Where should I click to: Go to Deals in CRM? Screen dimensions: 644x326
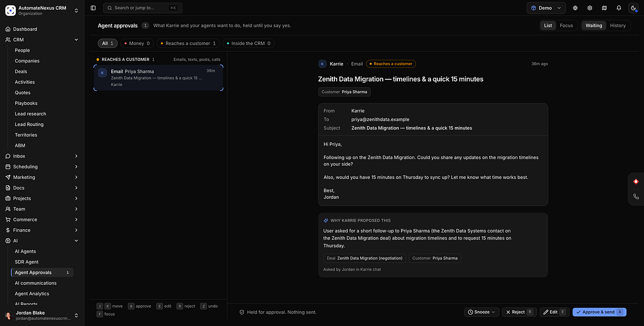click(x=21, y=72)
